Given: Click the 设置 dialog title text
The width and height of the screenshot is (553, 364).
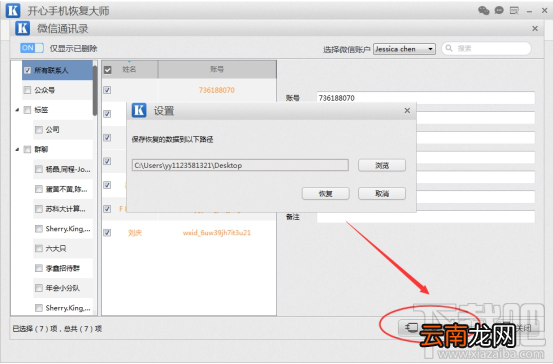Looking at the screenshot, I should (164, 111).
